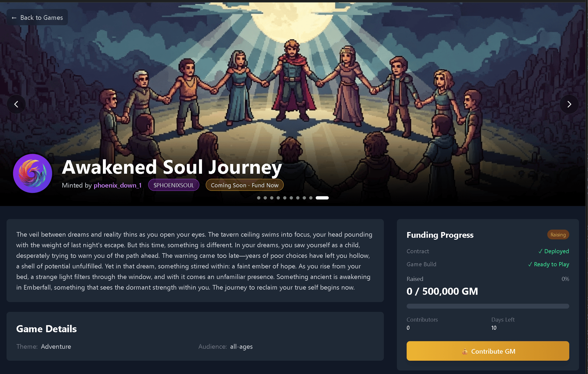Image resolution: width=588 pixels, height=374 pixels.
Task: Click the Ready to Play checkmark icon
Action: 531,264
